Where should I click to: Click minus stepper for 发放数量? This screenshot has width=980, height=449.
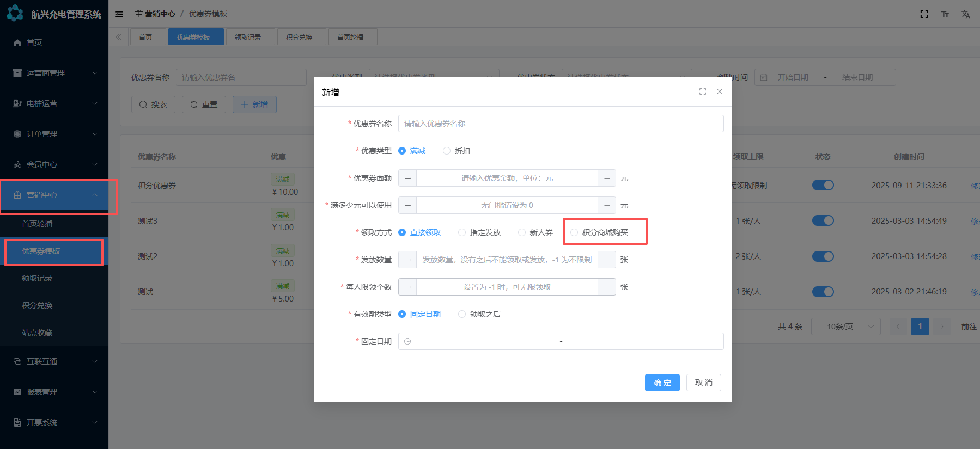tap(407, 260)
